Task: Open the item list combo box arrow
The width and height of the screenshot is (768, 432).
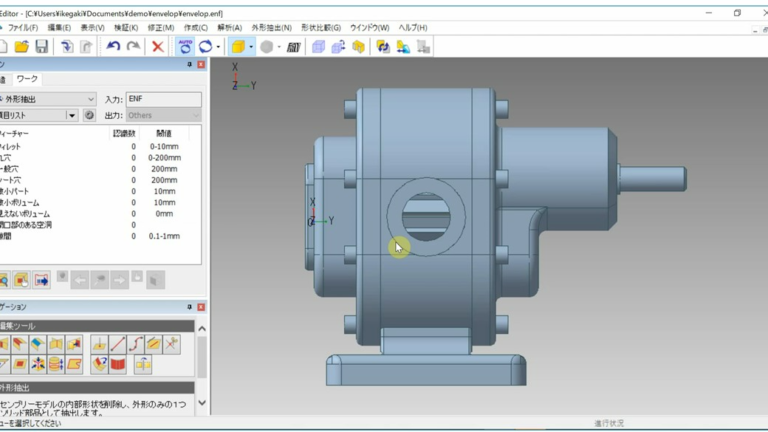Action: click(x=71, y=115)
